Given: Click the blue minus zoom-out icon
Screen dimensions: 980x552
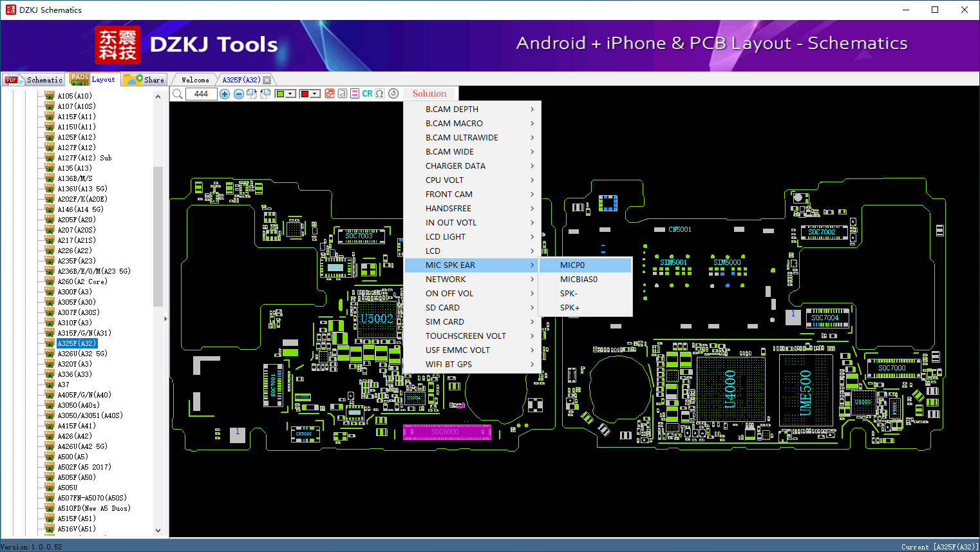Looking at the screenshot, I should pyautogui.click(x=239, y=94).
